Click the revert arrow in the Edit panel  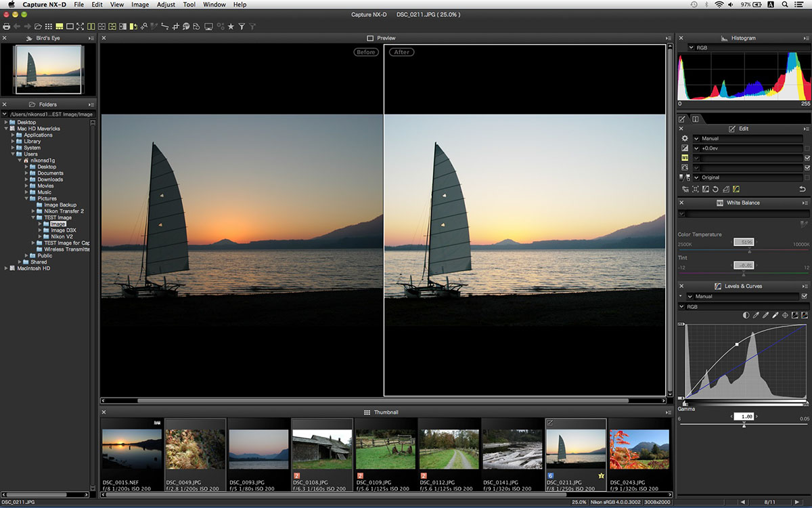tap(802, 189)
